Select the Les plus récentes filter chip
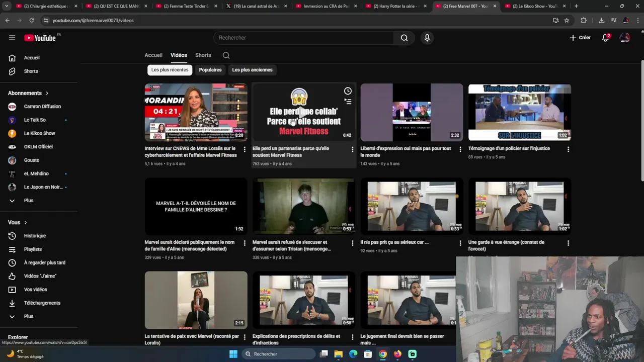This screenshot has height=362, width=644. [170, 70]
